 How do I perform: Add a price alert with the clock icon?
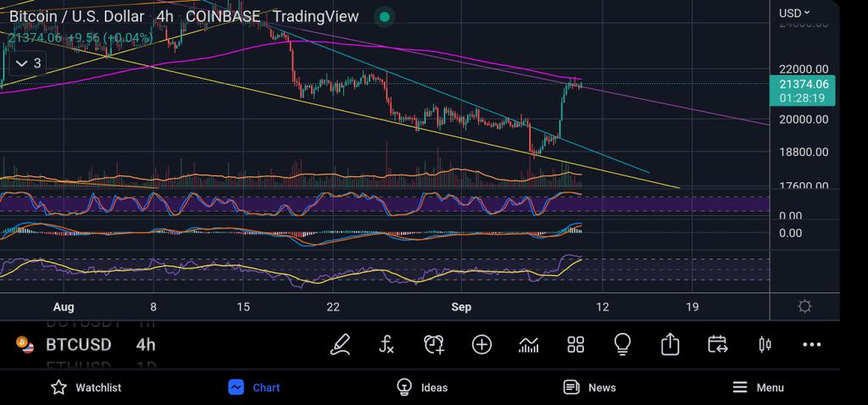pos(434,345)
